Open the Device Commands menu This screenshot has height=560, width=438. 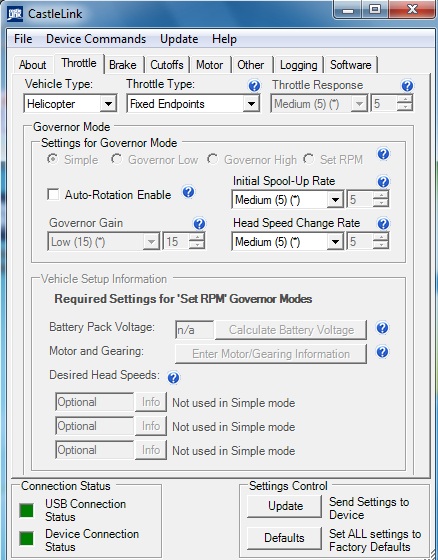pos(96,39)
